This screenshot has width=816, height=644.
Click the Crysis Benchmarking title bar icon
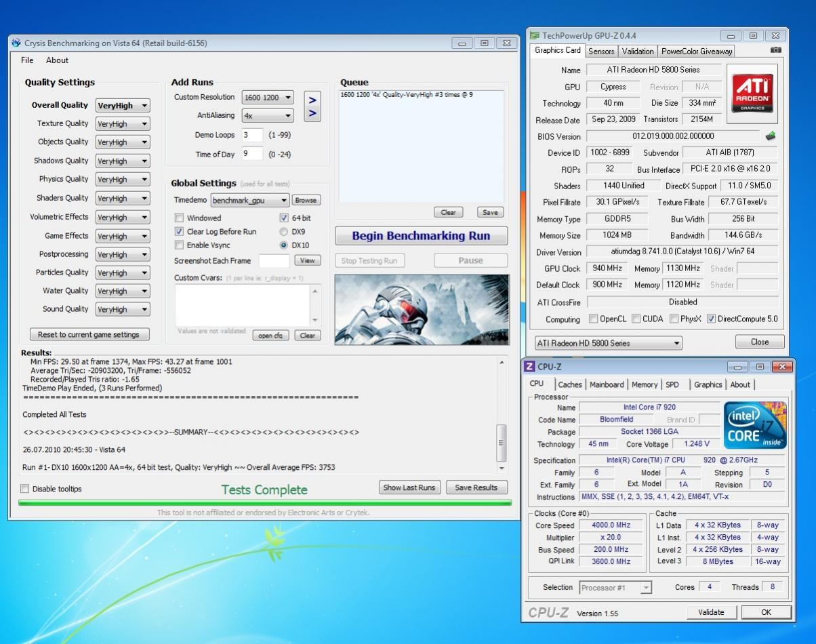(17, 43)
